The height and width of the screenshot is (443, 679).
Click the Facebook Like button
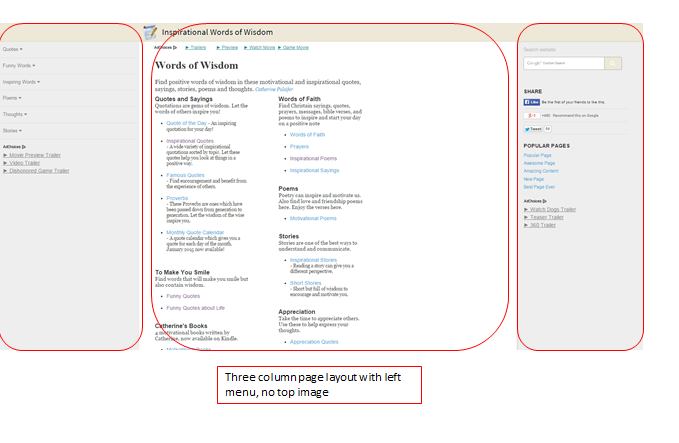point(533,102)
